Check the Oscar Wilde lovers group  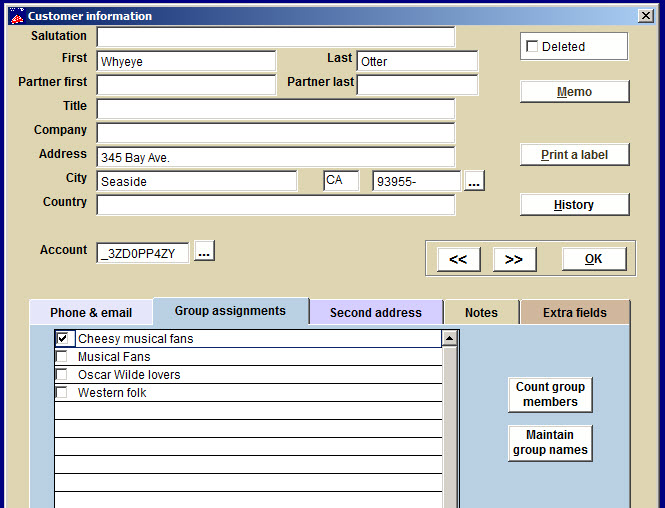(x=61, y=374)
